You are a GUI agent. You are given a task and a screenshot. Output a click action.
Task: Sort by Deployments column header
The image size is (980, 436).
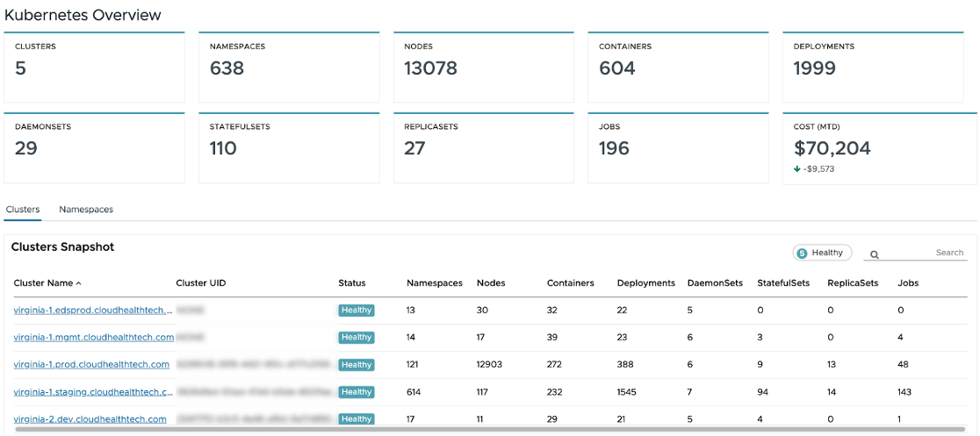coord(645,283)
